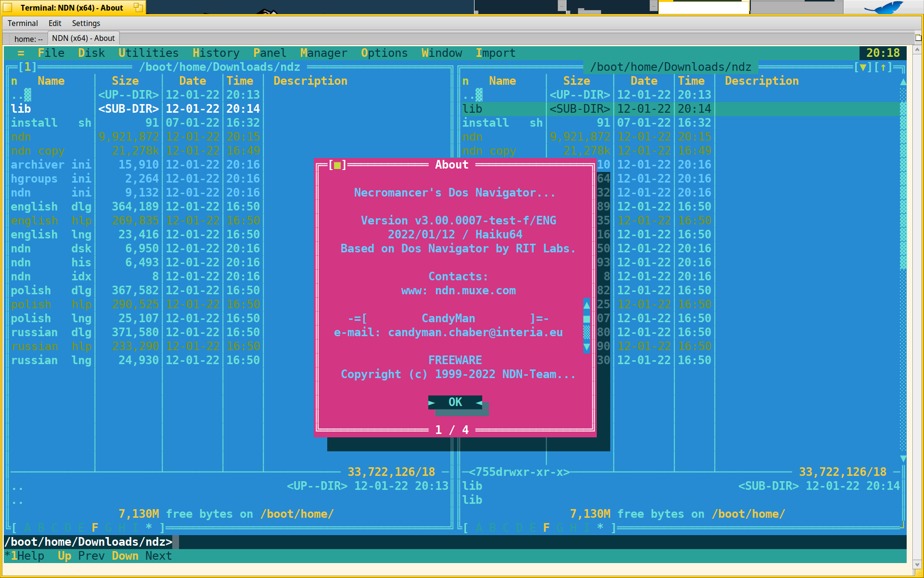The height and width of the screenshot is (578, 924).
Task: Click the right panel's [▼] dropdown icon
Action: tap(863, 67)
